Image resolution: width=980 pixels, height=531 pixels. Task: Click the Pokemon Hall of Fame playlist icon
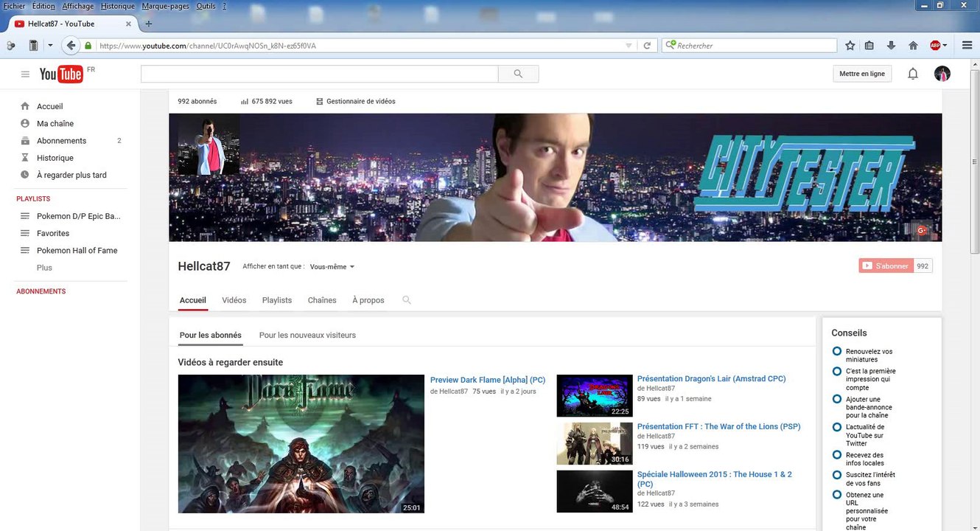click(24, 250)
